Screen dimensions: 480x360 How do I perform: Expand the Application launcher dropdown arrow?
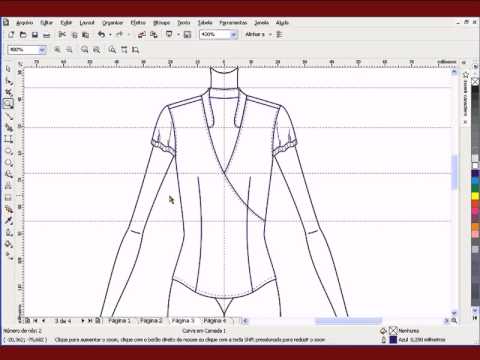[x=178, y=34]
